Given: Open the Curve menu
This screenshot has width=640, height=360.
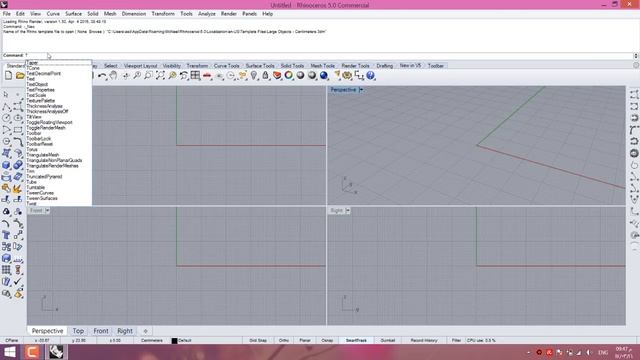Looking at the screenshot, I should [x=53, y=14].
